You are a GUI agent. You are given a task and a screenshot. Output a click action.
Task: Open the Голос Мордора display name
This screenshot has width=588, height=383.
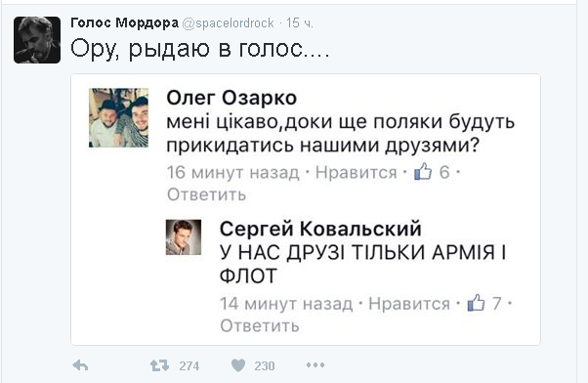(x=124, y=22)
